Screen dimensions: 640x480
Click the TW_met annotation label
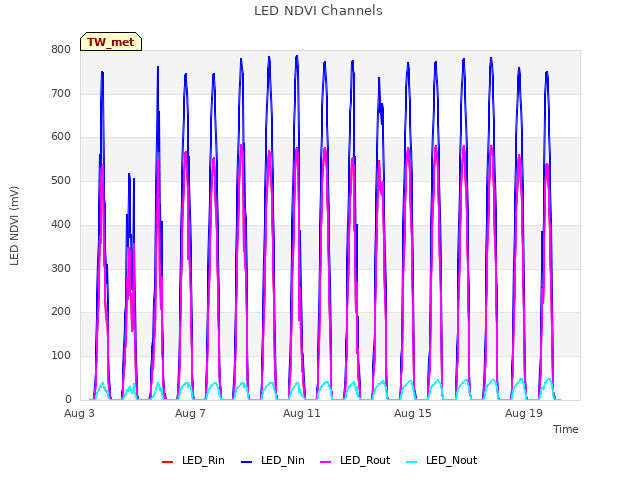(111, 42)
